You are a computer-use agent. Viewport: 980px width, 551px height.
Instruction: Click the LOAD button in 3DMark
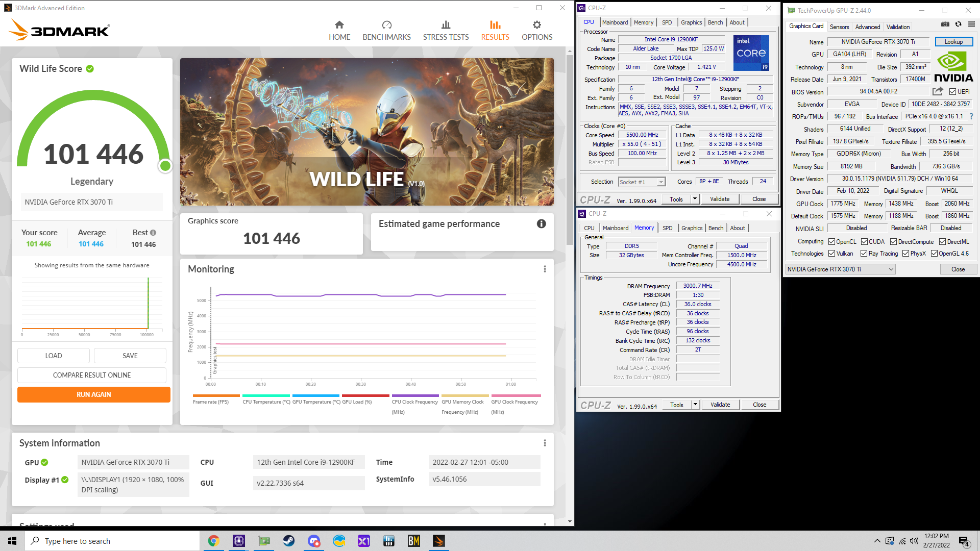pos(54,356)
